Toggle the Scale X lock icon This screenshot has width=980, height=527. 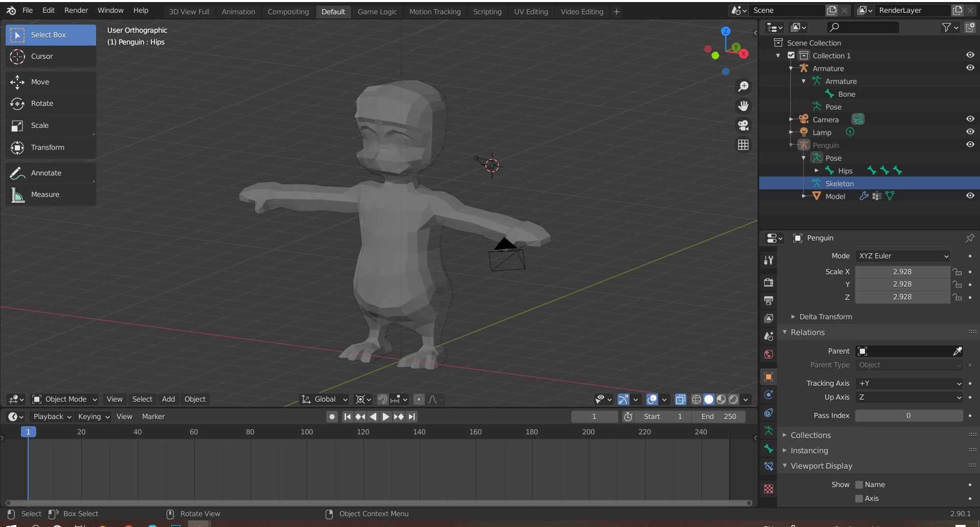click(x=957, y=272)
